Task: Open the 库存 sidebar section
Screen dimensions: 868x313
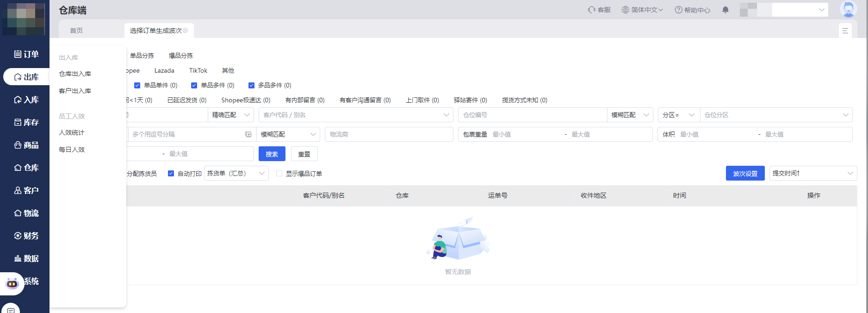Action: (26, 122)
